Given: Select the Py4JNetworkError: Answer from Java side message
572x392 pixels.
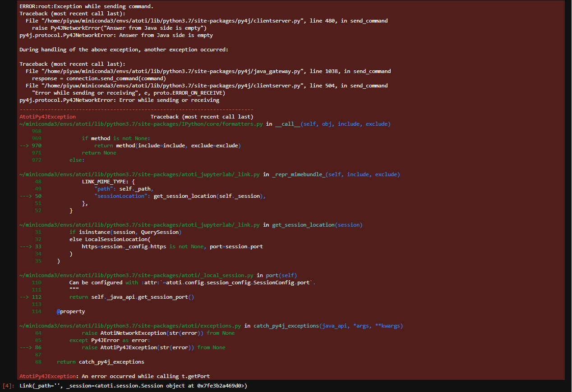Looking at the screenshot, I should [117, 35].
